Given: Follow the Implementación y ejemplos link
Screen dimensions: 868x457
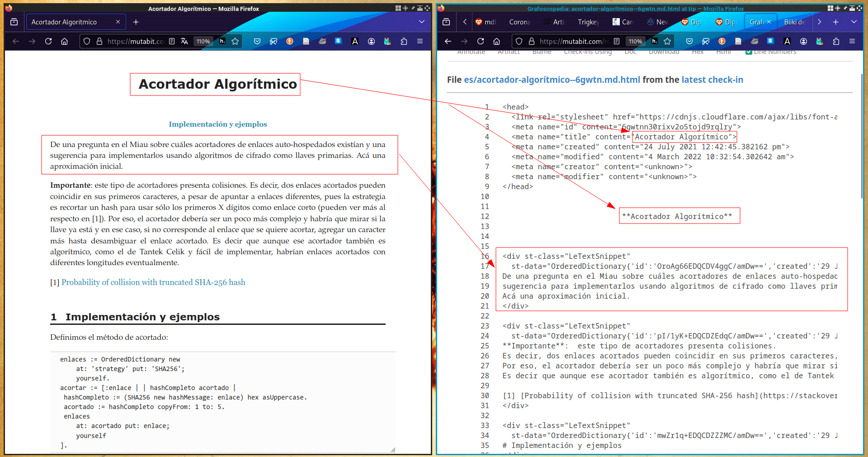Looking at the screenshot, I should (x=218, y=124).
